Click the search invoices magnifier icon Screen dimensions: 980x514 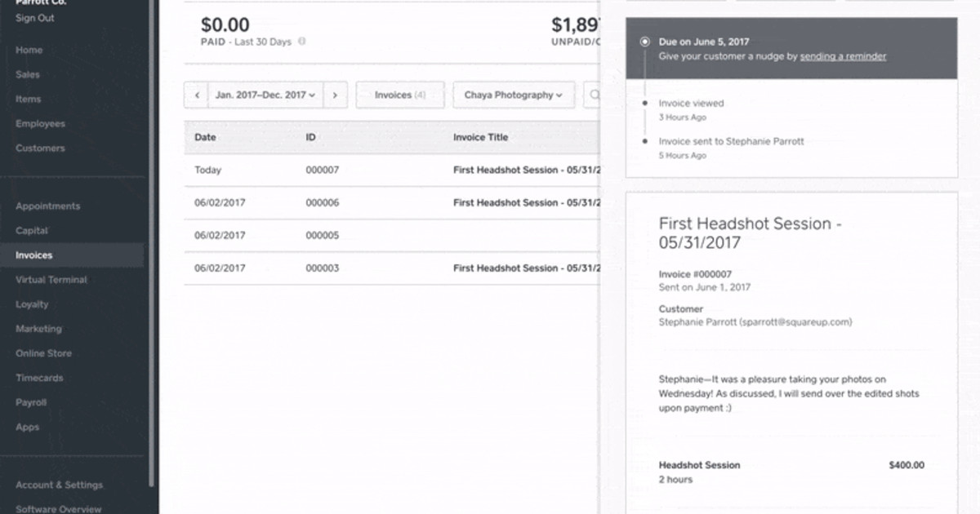[x=595, y=95]
